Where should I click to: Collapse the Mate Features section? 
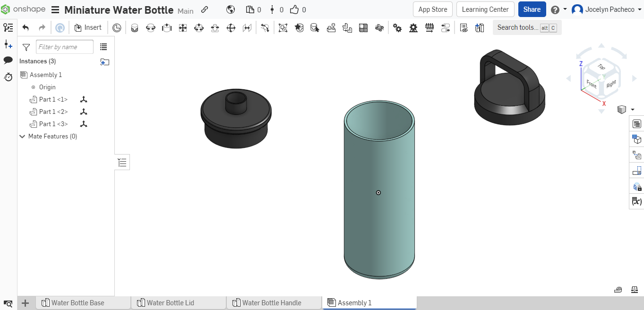22,136
